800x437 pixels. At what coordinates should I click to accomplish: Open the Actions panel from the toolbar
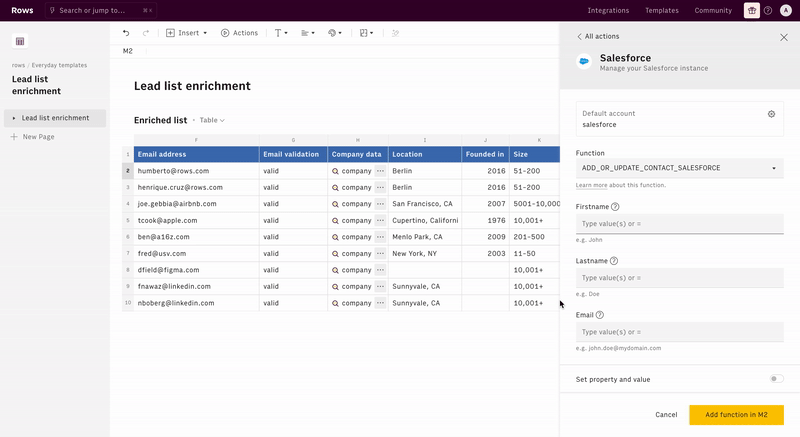tap(239, 33)
